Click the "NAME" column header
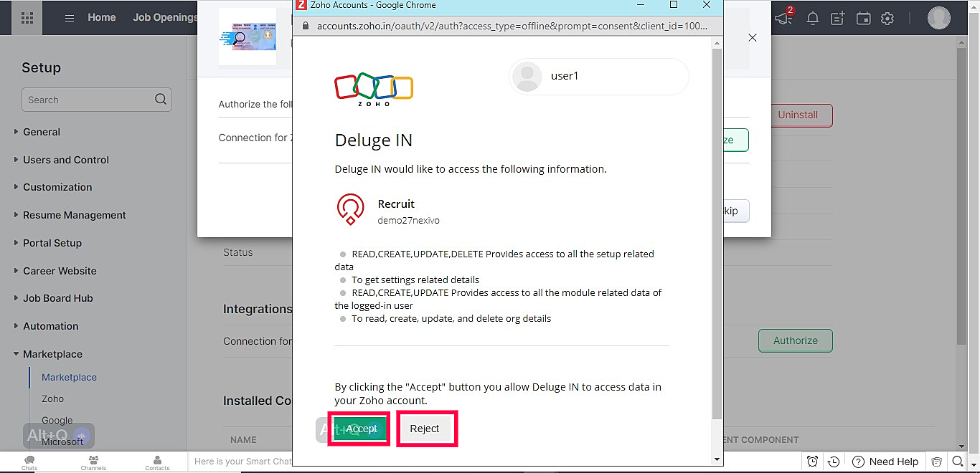Image resolution: width=980 pixels, height=473 pixels. point(243,439)
